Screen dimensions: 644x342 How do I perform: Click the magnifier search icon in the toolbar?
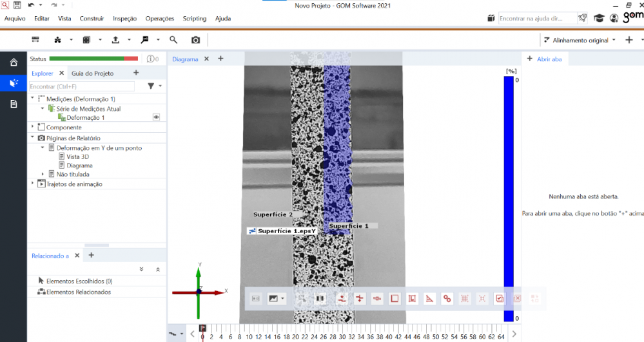click(173, 40)
